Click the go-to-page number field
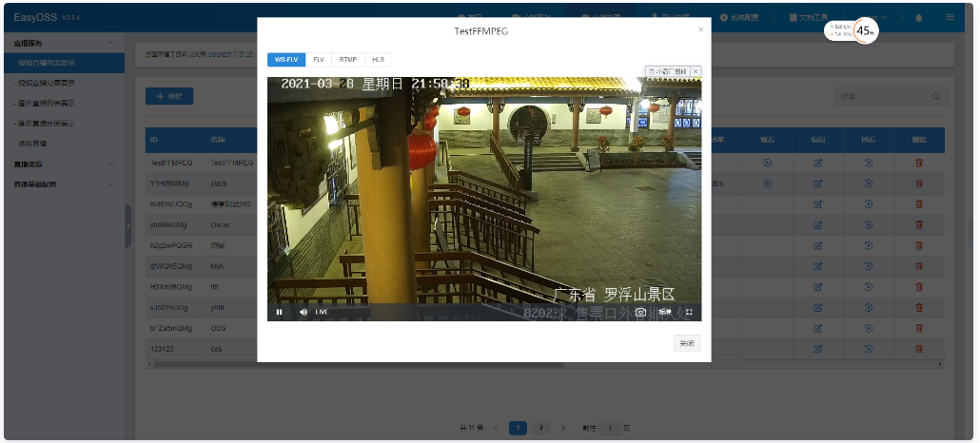This screenshot has height=443, width=980. 609,428
